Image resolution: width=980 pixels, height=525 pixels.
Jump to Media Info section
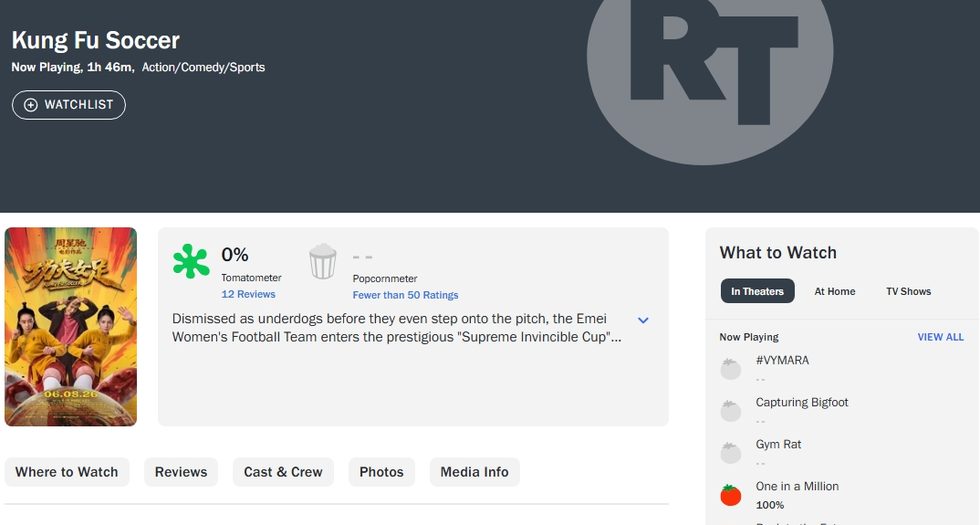click(x=474, y=472)
